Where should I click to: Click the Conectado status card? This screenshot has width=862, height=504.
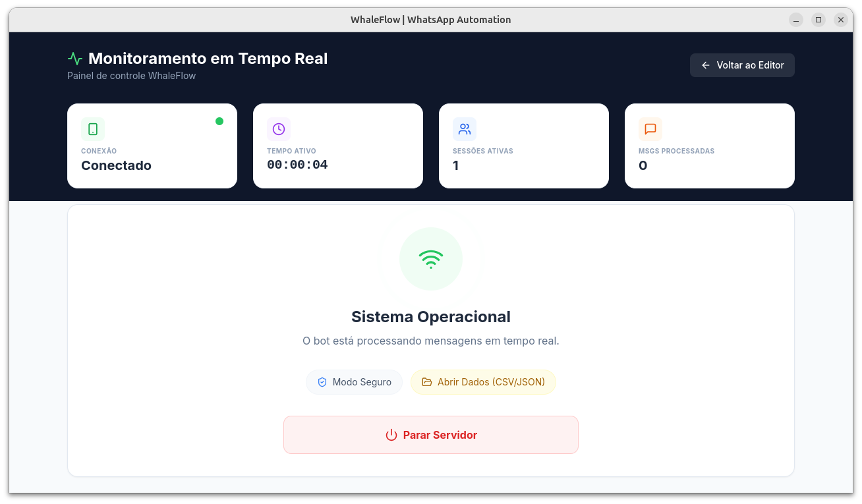click(152, 146)
